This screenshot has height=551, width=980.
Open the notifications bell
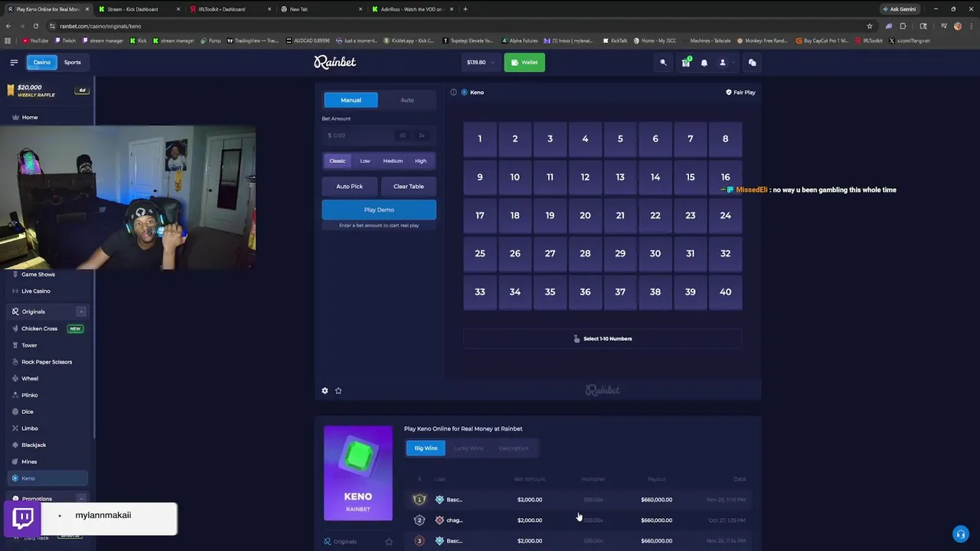pos(704,63)
